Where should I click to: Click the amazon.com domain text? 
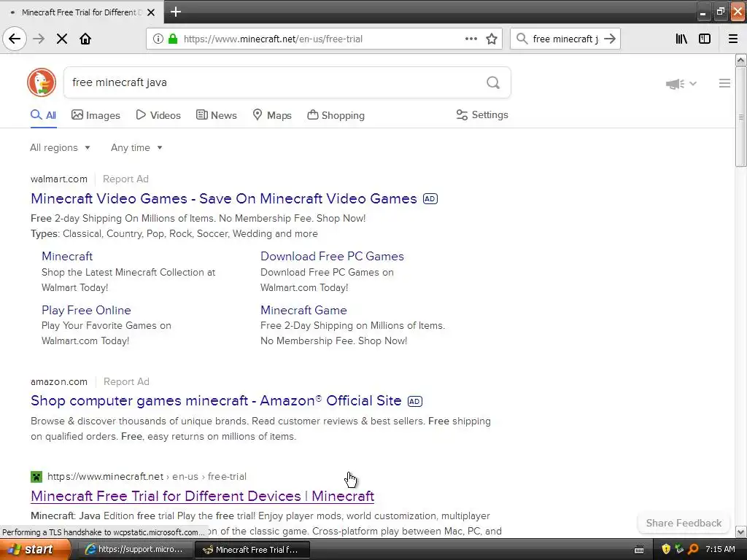tap(59, 382)
